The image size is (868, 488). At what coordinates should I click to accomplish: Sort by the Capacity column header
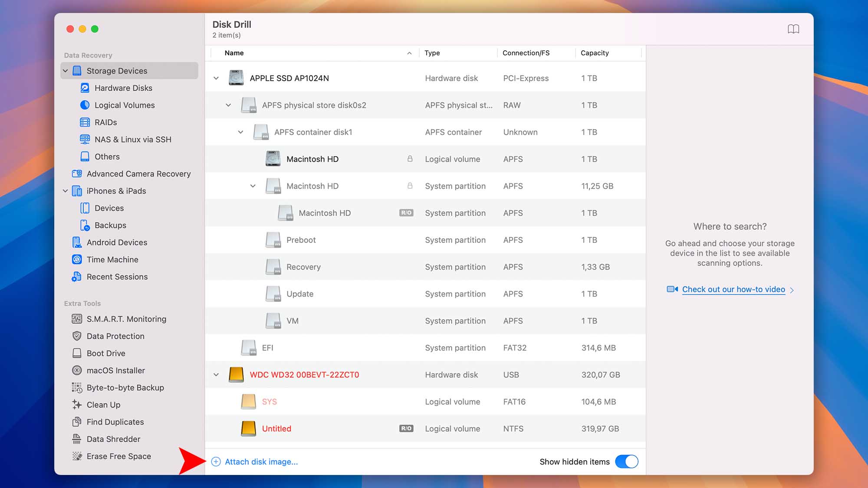coord(608,53)
